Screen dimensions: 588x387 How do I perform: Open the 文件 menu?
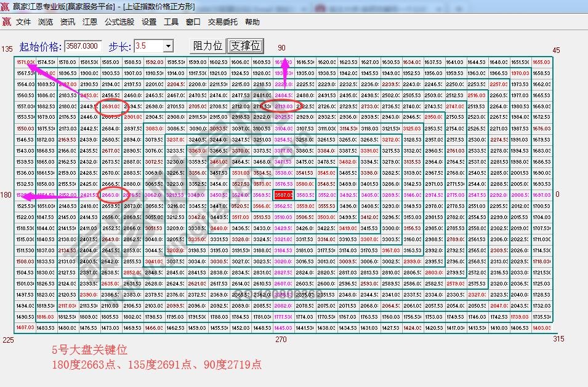(23, 22)
